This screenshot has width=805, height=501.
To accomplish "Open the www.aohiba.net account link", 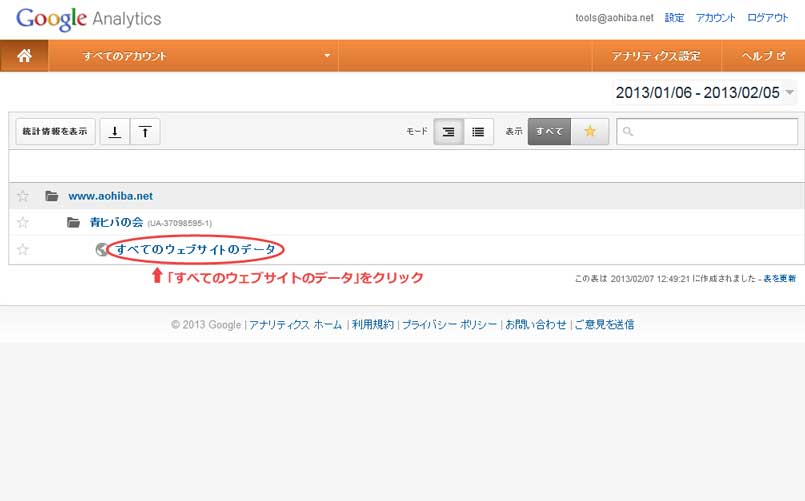I will coord(110,196).
